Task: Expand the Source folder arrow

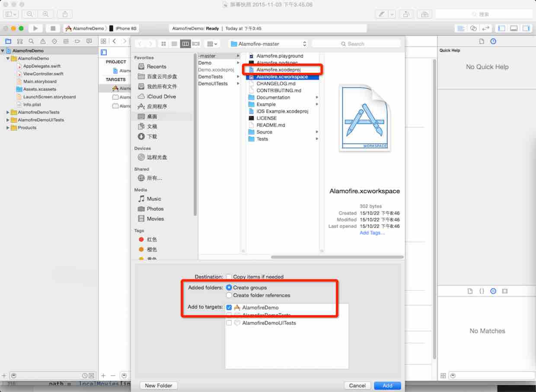Action: click(317, 132)
